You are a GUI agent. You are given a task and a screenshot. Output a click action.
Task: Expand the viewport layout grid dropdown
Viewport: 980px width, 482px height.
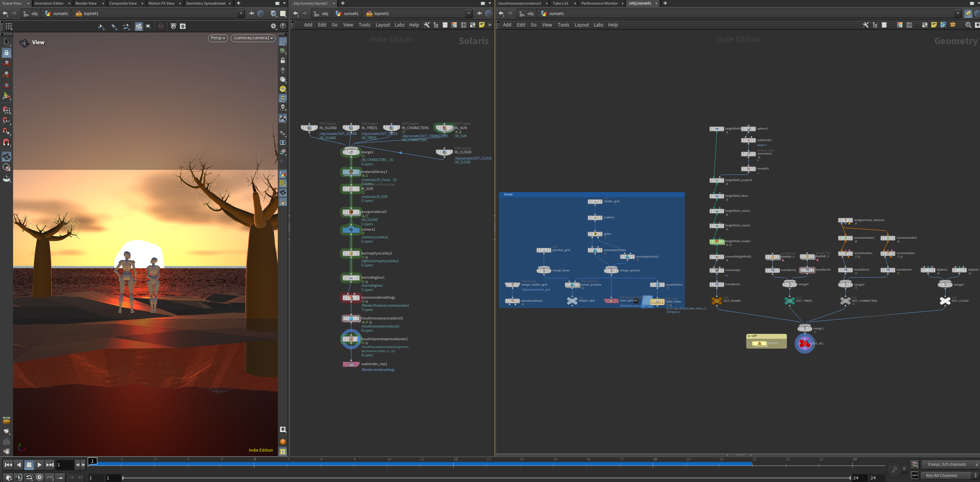[8, 26]
